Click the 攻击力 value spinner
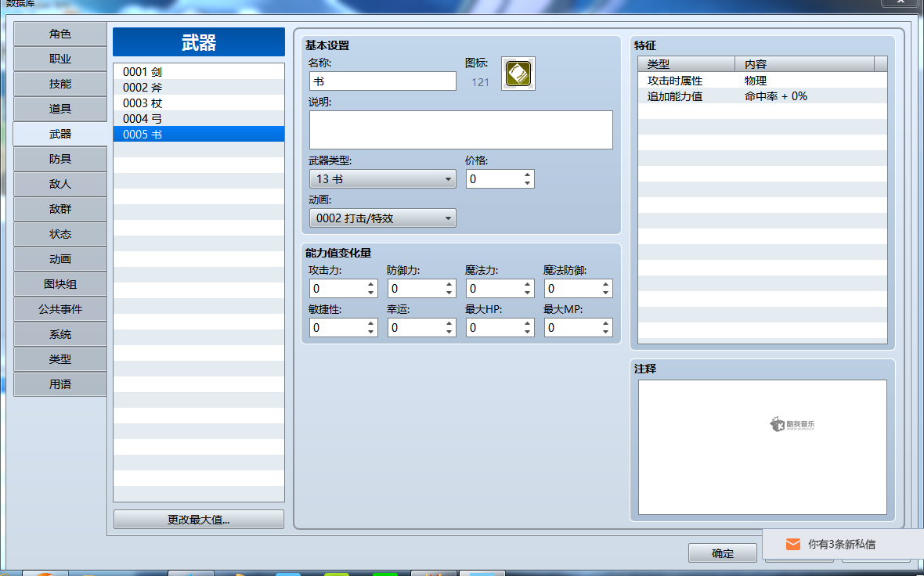Viewport: 924px width, 576px height. click(x=343, y=289)
